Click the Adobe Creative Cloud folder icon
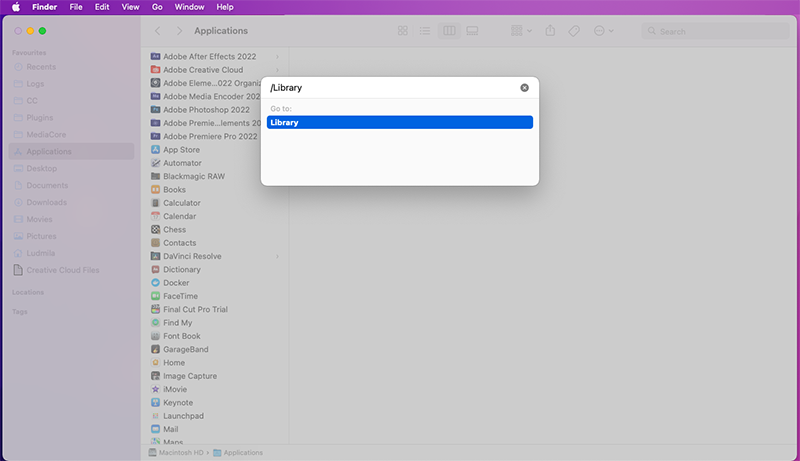This screenshot has height=461, width=800. pyautogui.click(x=156, y=70)
